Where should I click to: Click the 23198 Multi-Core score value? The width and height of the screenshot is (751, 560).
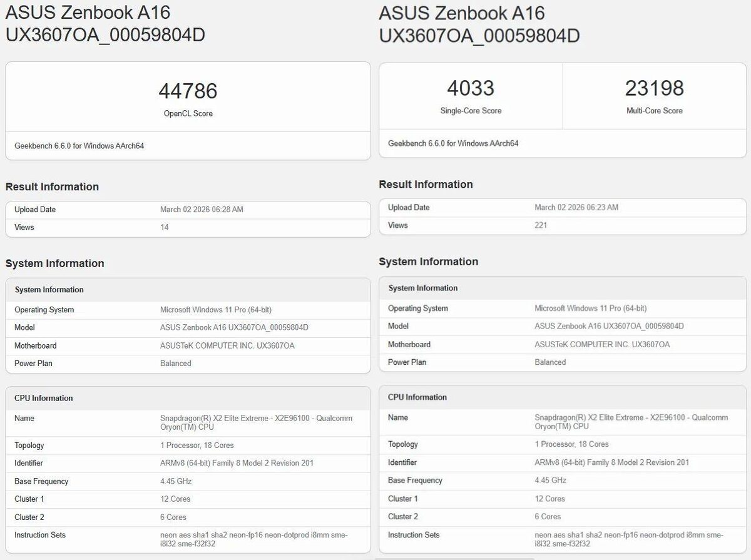(x=654, y=88)
